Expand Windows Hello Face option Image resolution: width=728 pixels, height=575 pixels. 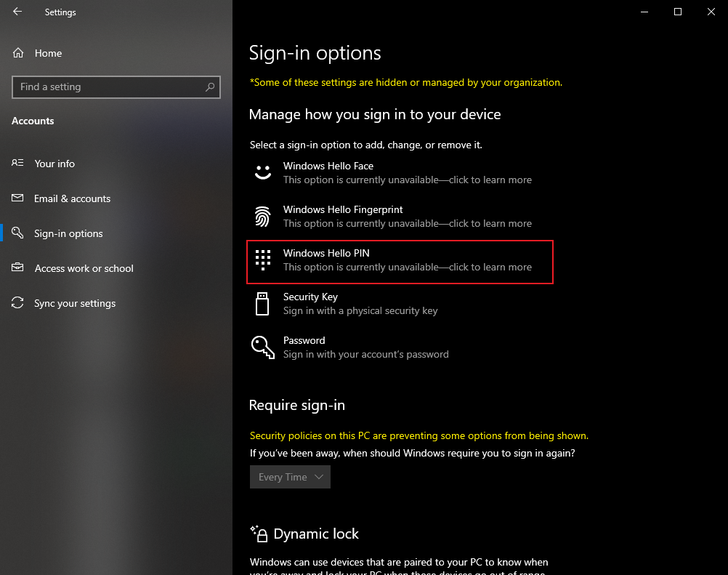click(x=400, y=173)
